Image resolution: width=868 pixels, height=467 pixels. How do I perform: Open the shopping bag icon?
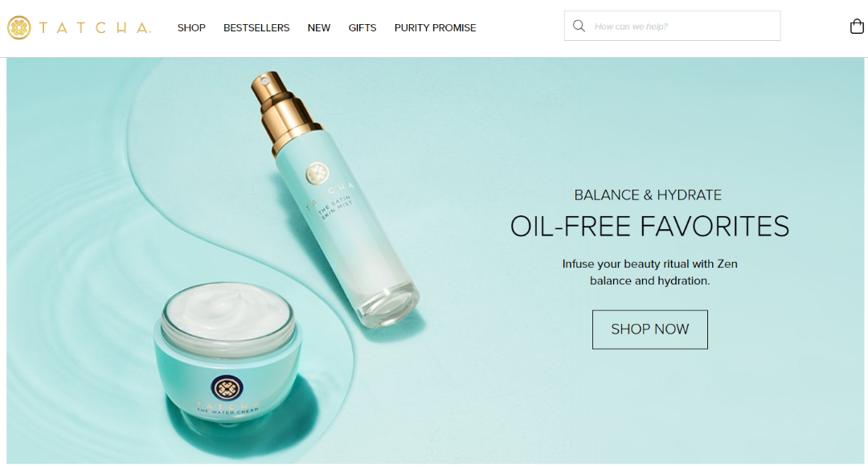pyautogui.click(x=857, y=26)
